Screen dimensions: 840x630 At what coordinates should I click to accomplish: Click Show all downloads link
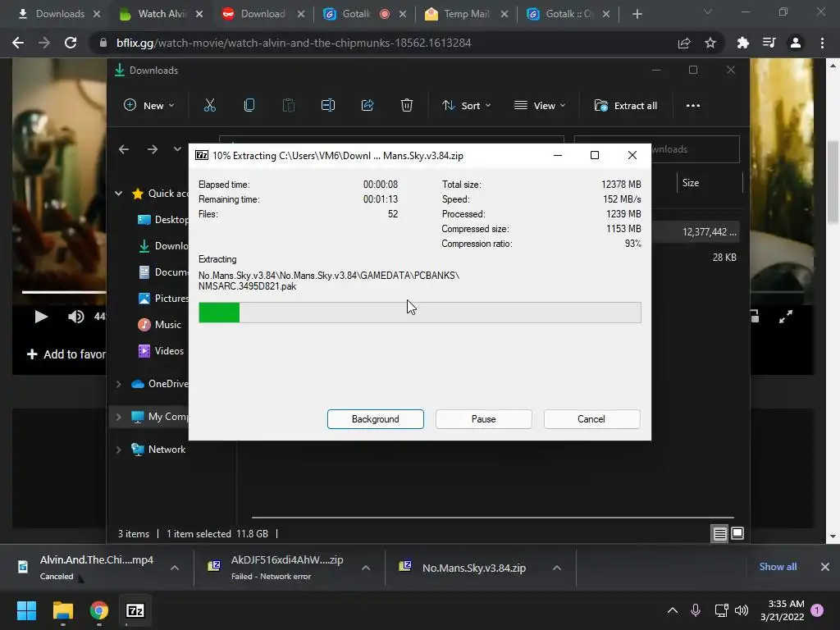[x=778, y=567]
